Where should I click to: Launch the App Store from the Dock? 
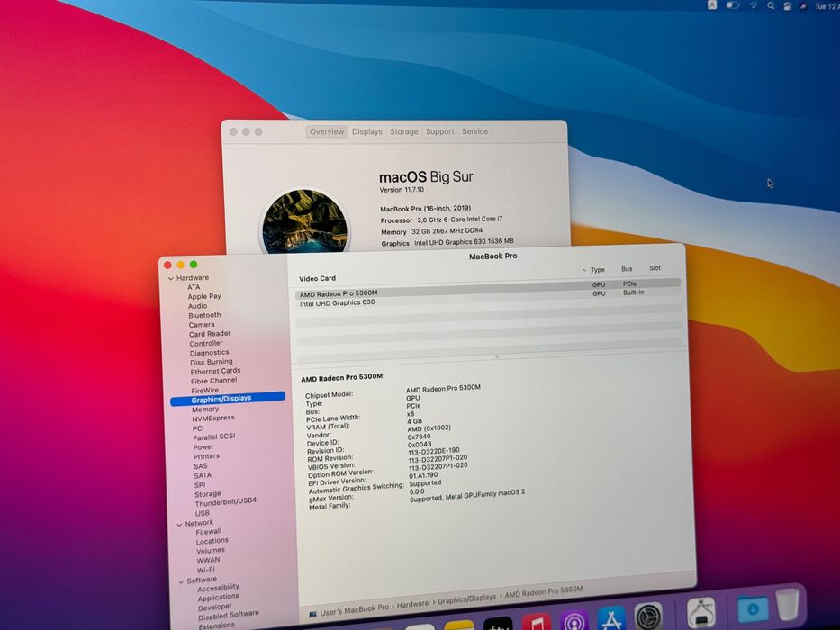[611, 618]
